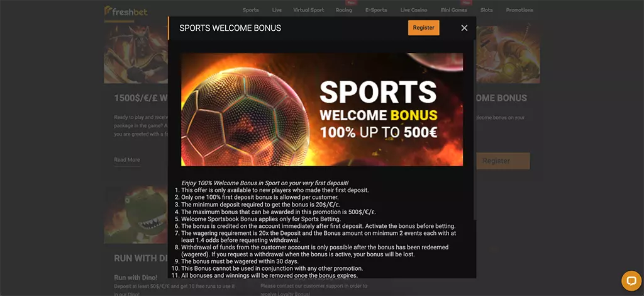Go to Virtual Sport section
This screenshot has width=644, height=296.
[x=308, y=10]
